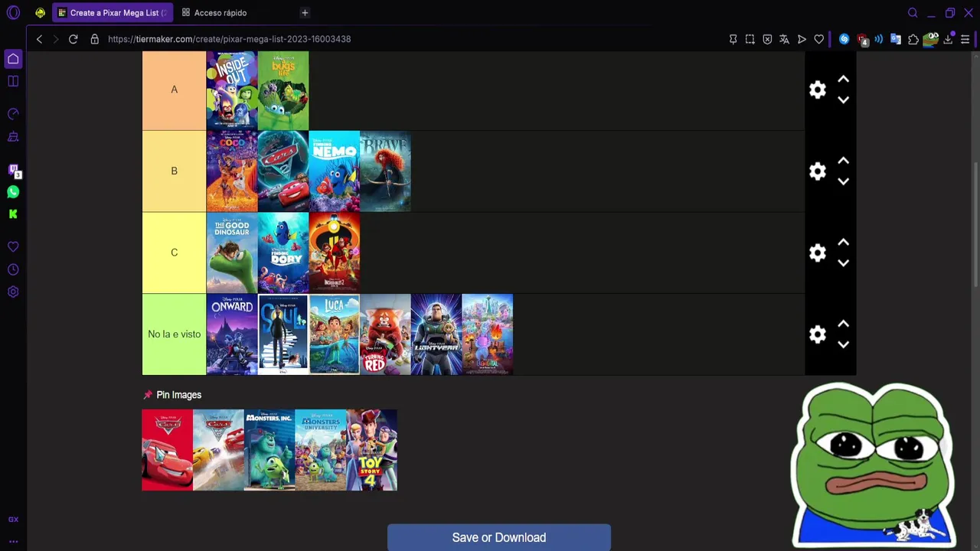
Task: Move tier A row down
Action: (x=843, y=99)
